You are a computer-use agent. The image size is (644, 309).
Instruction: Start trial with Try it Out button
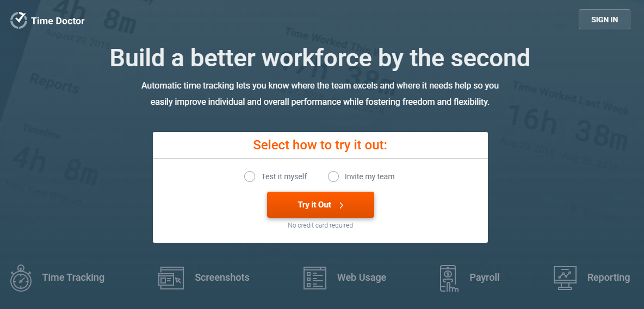click(320, 205)
